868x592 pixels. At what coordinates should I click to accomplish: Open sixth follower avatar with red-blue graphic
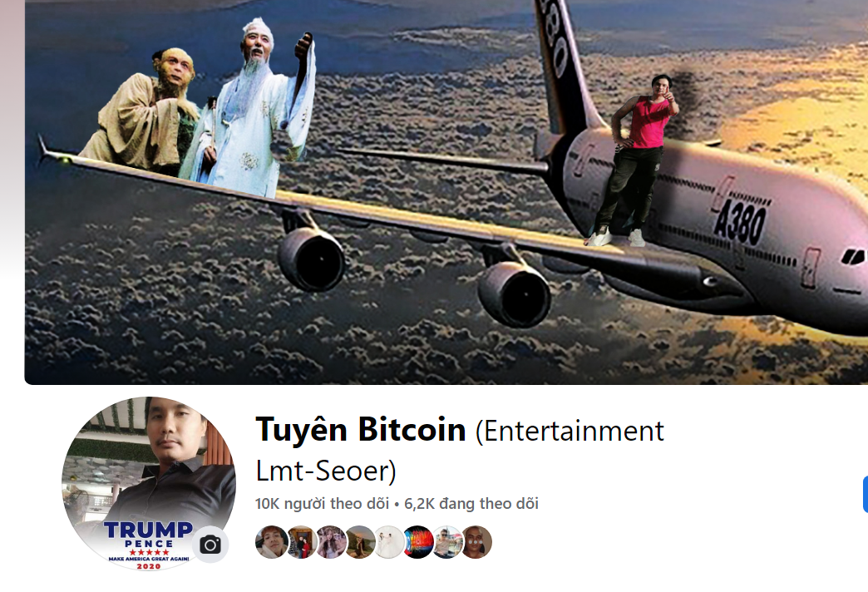418,541
